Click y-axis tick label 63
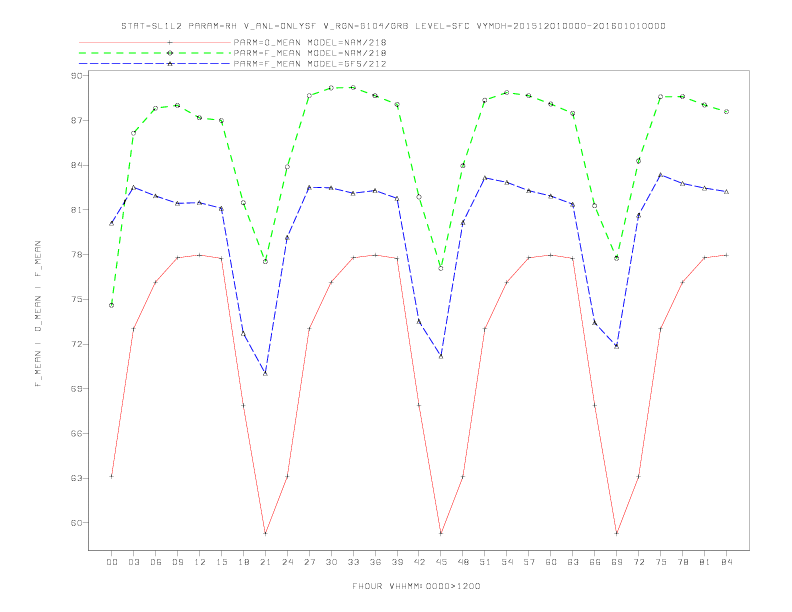792x612 pixels. 77,478
